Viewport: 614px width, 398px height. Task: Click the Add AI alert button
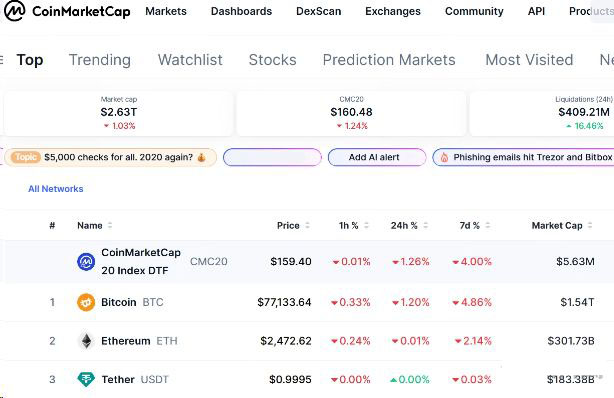click(x=377, y=157)
